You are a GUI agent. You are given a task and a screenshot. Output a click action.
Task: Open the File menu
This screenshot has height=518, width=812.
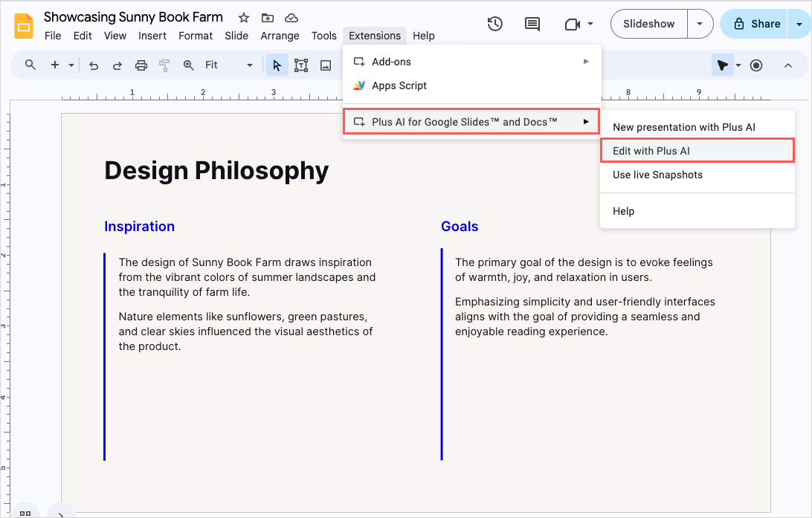pyautogui.click(x=53, y=36)
